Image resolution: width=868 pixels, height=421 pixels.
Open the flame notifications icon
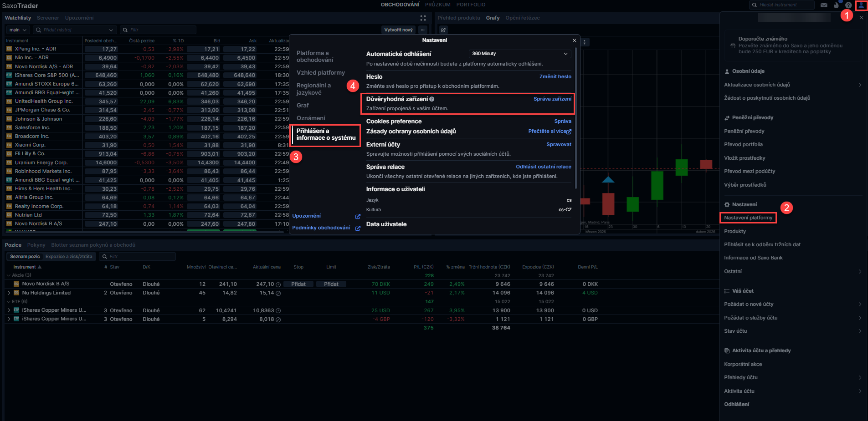click(x=836, y=5)
